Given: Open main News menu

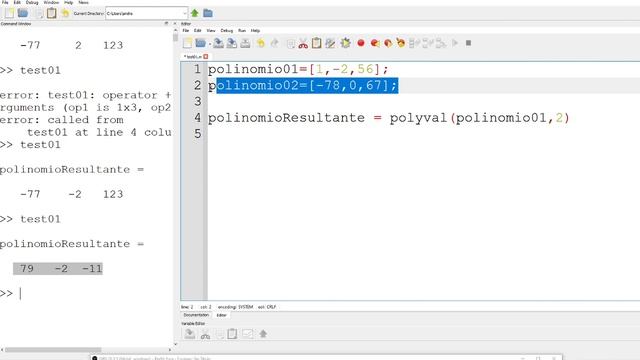Looking at the screenshot, I should coord(83,2).
